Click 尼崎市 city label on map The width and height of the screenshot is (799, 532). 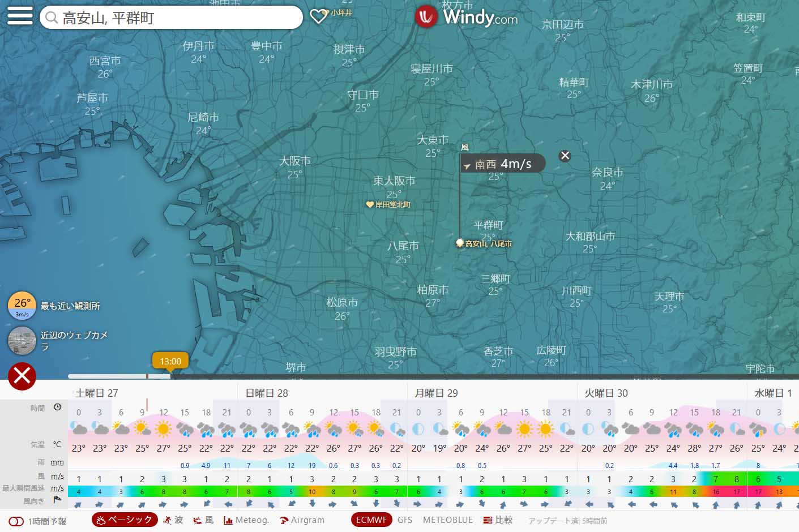(x=203, y=117)
